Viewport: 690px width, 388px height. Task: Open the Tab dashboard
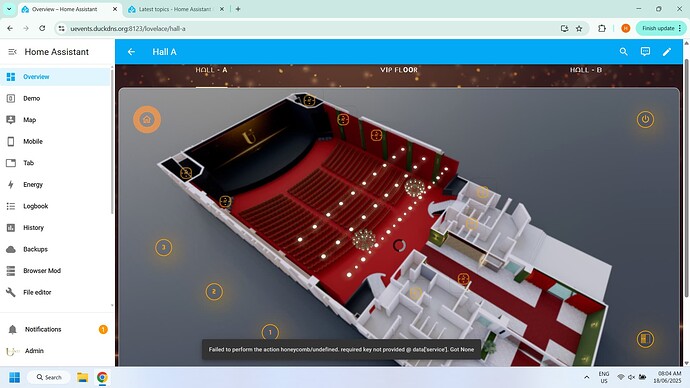(x=55, y=163)
